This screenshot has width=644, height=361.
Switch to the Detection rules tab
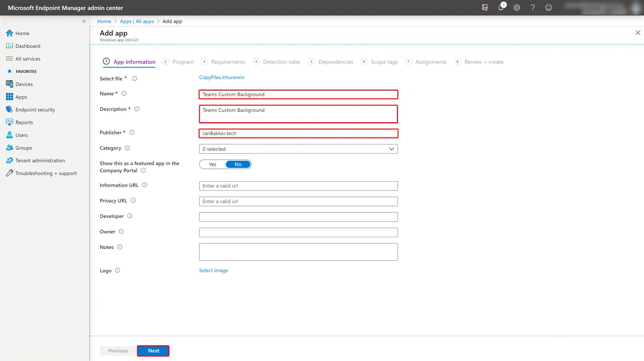point(276,62)
